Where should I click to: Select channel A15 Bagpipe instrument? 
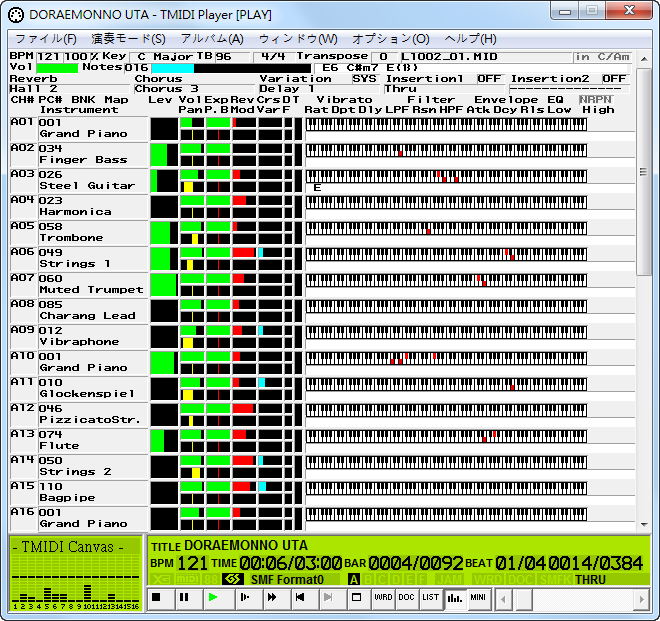[x=67, y=498]
